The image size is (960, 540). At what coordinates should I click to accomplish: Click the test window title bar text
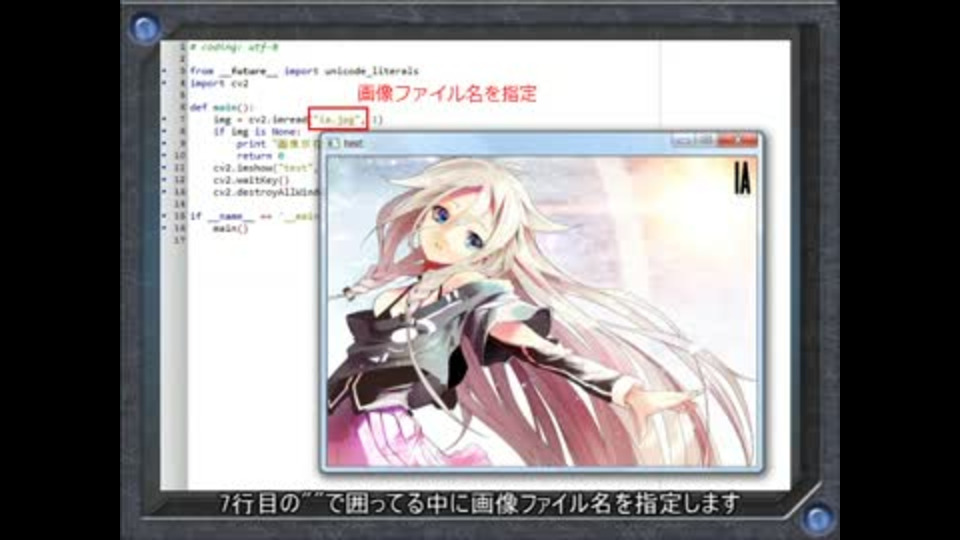click(353, 143)
